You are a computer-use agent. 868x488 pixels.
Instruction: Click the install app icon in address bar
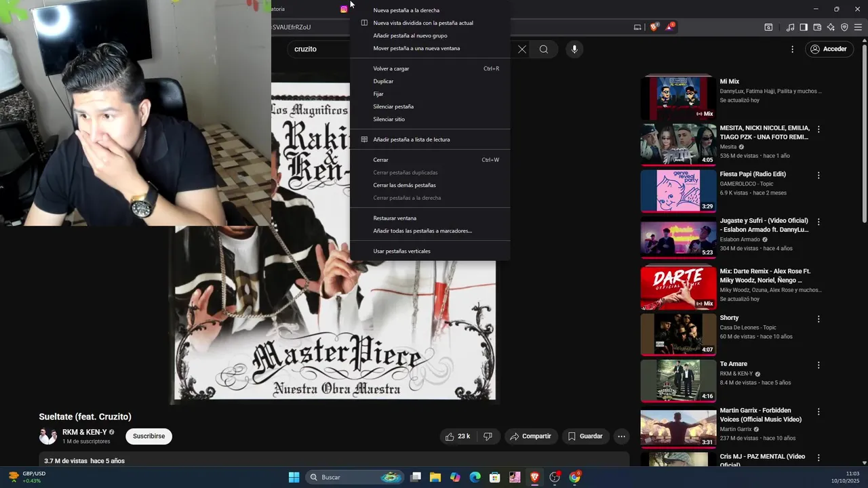click(637, 27)
